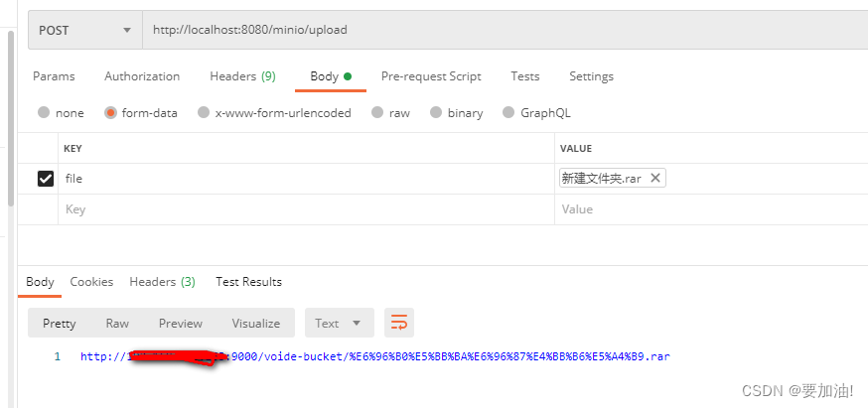Click the returned voide-bucket URL
Screen dimensions: 868x408
pyautogui.click(x=375, y=356)
